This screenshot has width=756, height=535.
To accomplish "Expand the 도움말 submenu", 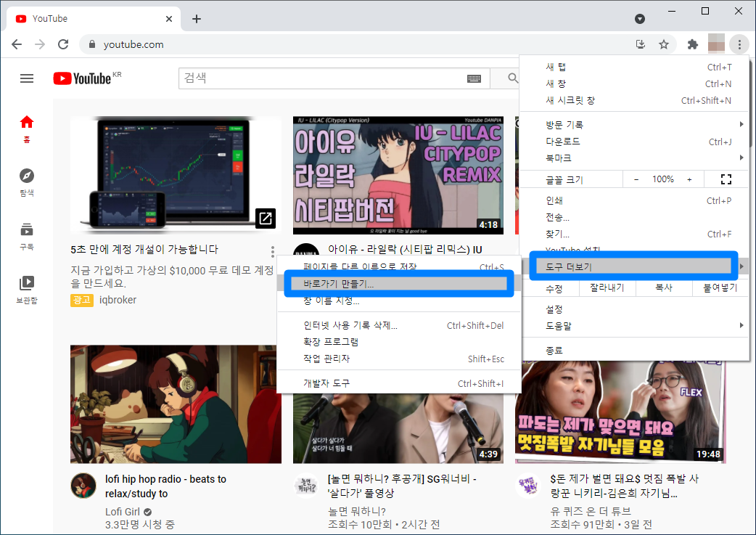I will [636, 326].
